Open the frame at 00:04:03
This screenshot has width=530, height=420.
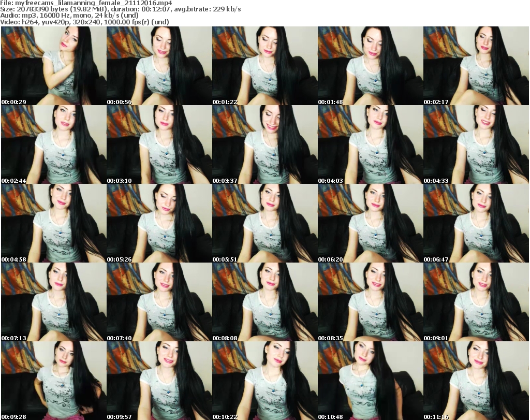click(370, 144)
